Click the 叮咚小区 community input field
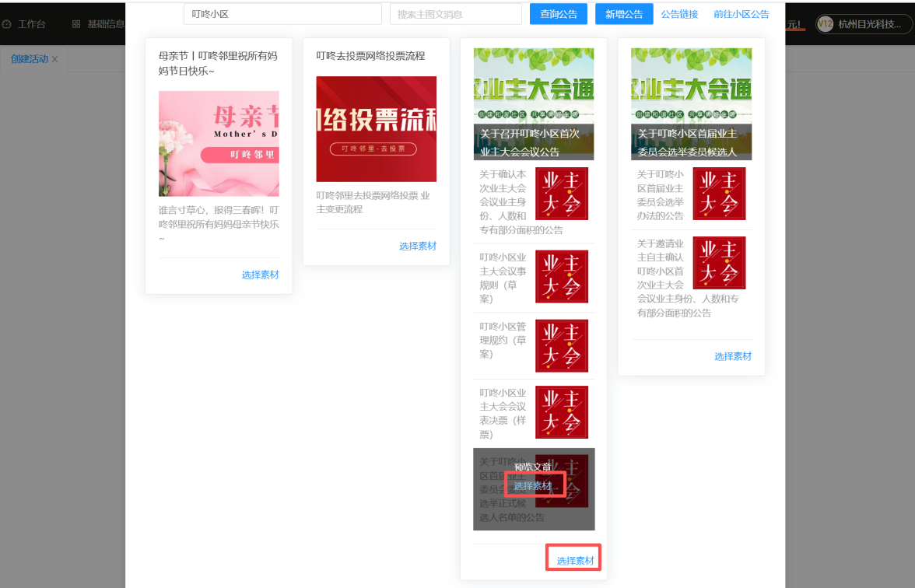Viewport: 915px width, 588px height. point(282,14)
